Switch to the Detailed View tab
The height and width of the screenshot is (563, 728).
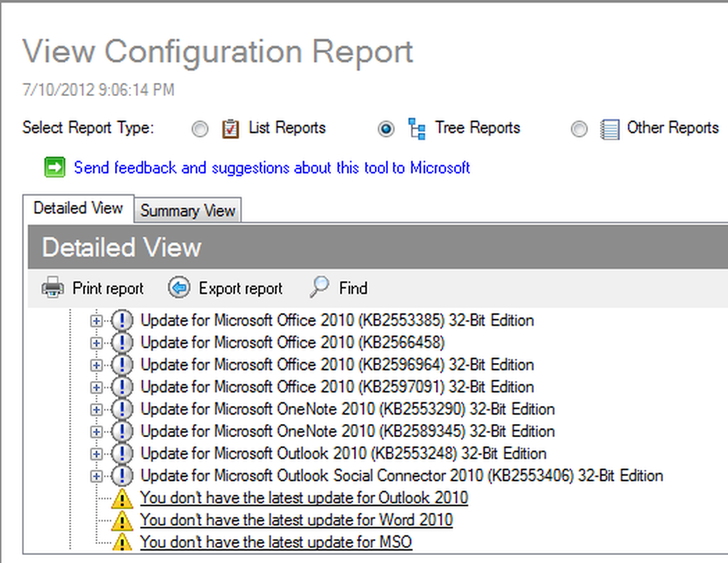click(78, 208)
